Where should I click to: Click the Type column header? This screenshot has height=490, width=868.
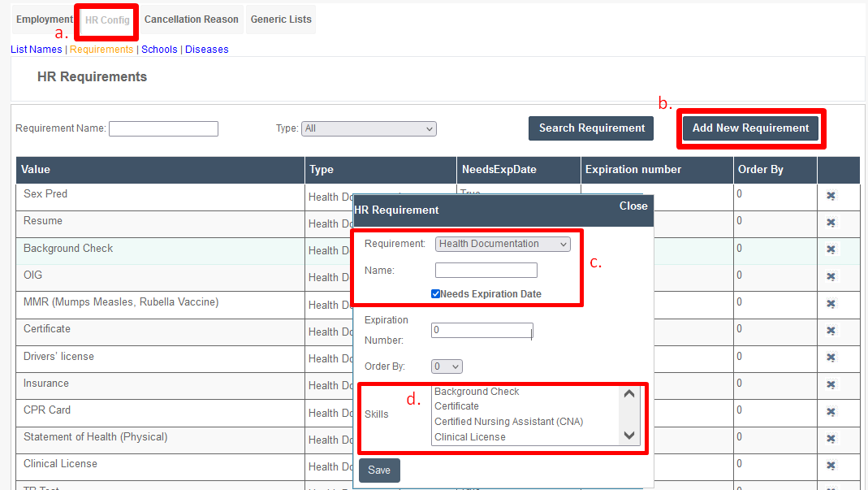coord(381,170)
